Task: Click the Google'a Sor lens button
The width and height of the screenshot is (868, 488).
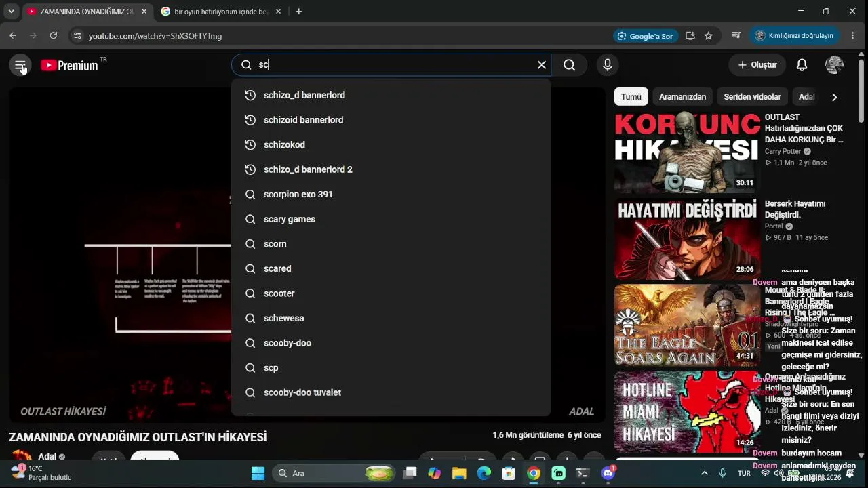Action: 645,36
